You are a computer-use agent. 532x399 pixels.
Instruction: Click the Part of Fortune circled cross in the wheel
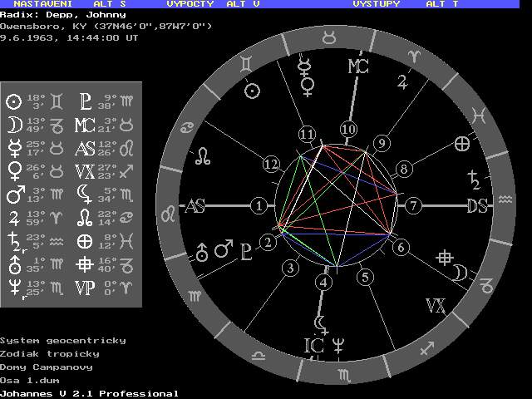[462, 143]
